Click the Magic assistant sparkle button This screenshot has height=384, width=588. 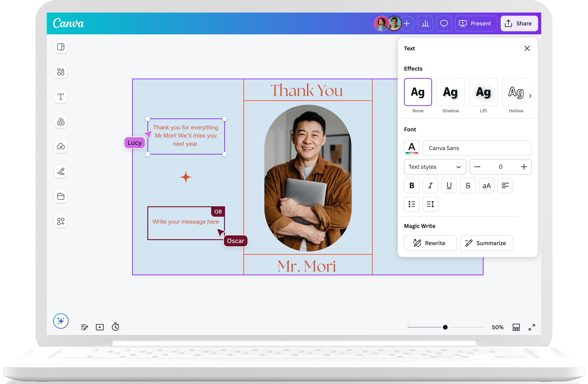[x=61, y=321]
